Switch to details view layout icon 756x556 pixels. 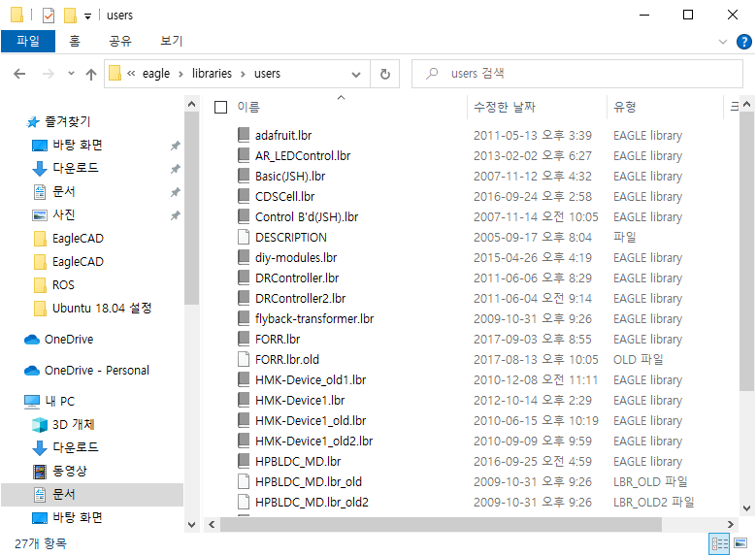click(719, 544)
